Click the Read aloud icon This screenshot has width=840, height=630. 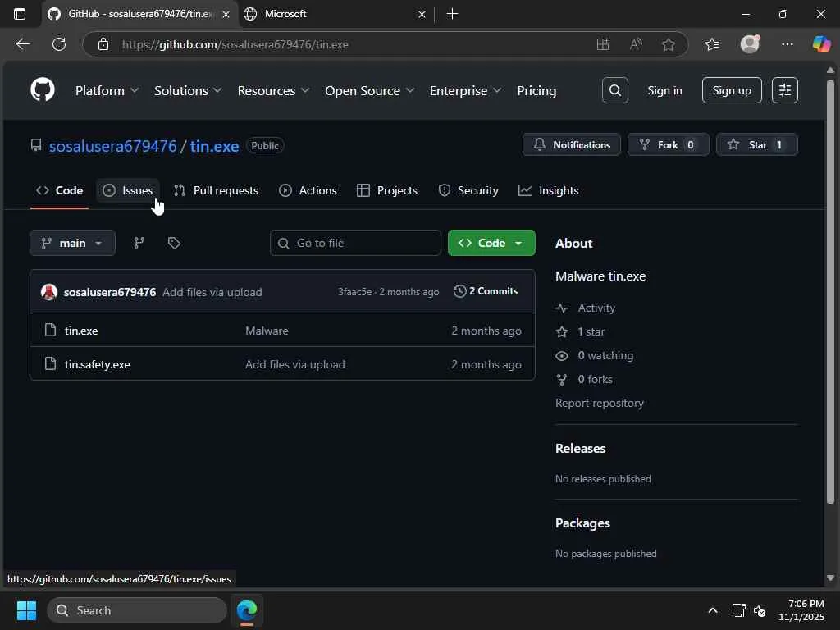point(636,44)
